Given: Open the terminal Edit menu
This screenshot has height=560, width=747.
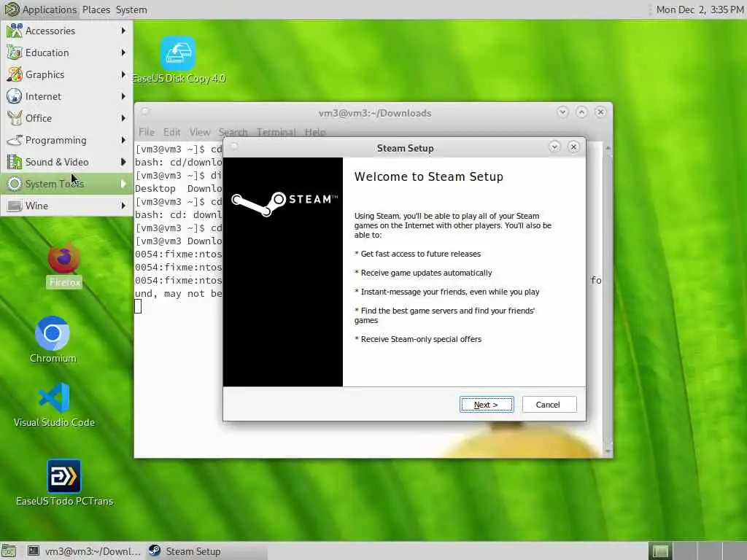Looking at the screenshot, I should tap(171, 132).
